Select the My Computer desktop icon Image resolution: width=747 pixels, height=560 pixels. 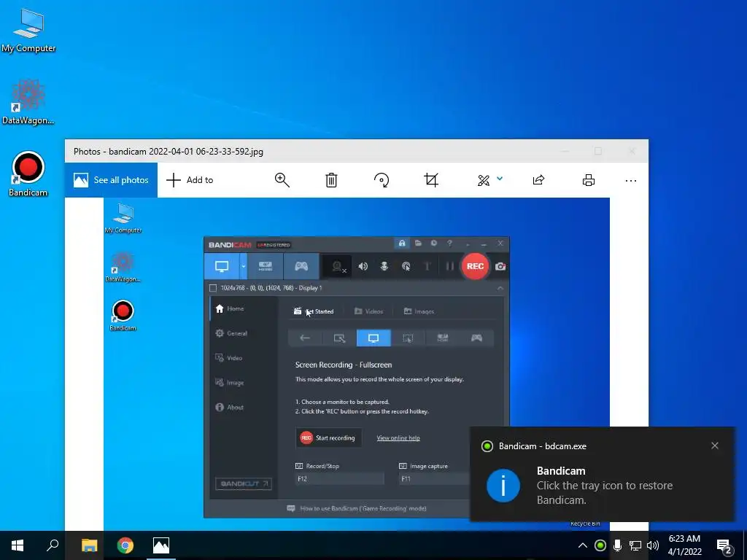(x=28, y=31)
